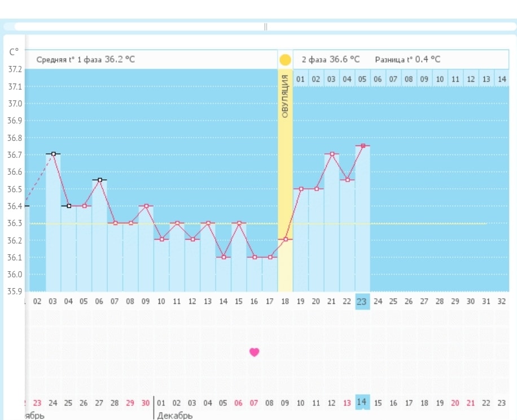Select phase 2 day 01 header cell
This screenshot has width=517, height=420.
[x=300, y=79]
